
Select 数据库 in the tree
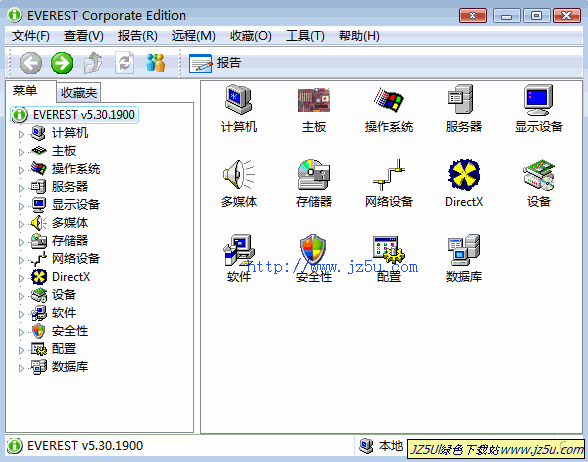click(70, 367)
